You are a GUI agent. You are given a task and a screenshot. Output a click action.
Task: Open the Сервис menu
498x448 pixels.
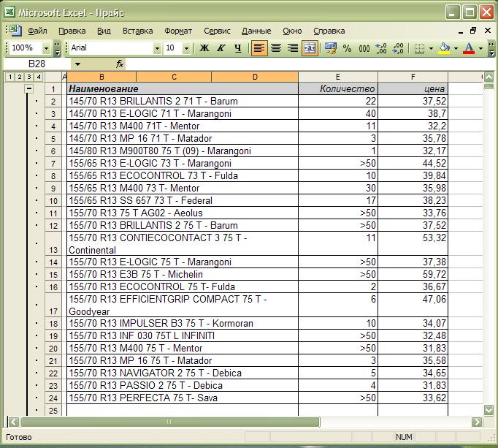pos(218,31)
